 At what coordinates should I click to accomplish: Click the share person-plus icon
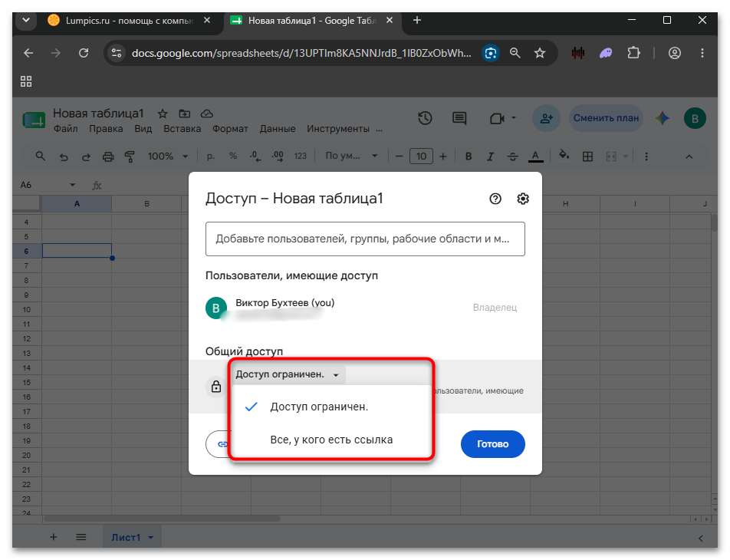(546, 118)
